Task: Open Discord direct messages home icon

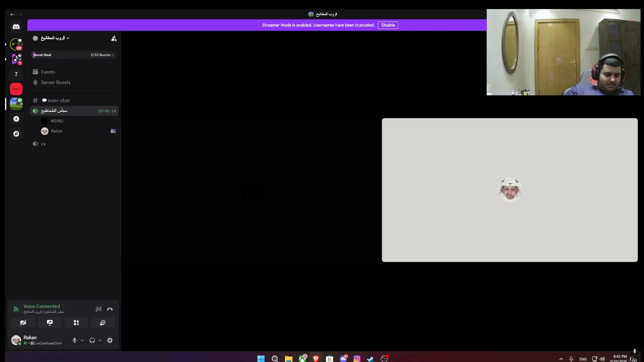Action: [16, 27]
